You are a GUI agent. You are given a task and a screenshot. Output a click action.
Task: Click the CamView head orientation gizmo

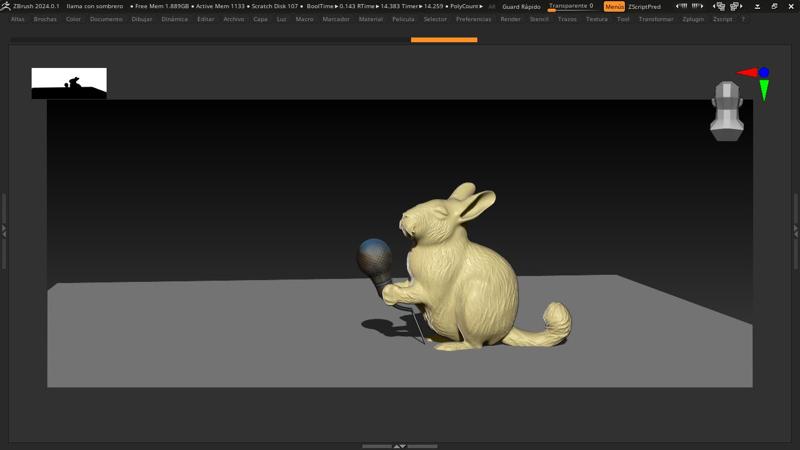pos(727,111)
